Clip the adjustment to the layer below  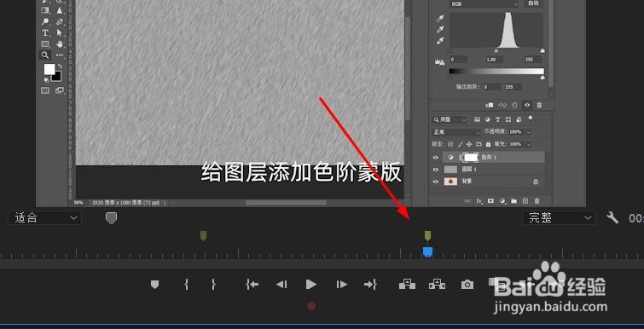[x=489, y=105]
